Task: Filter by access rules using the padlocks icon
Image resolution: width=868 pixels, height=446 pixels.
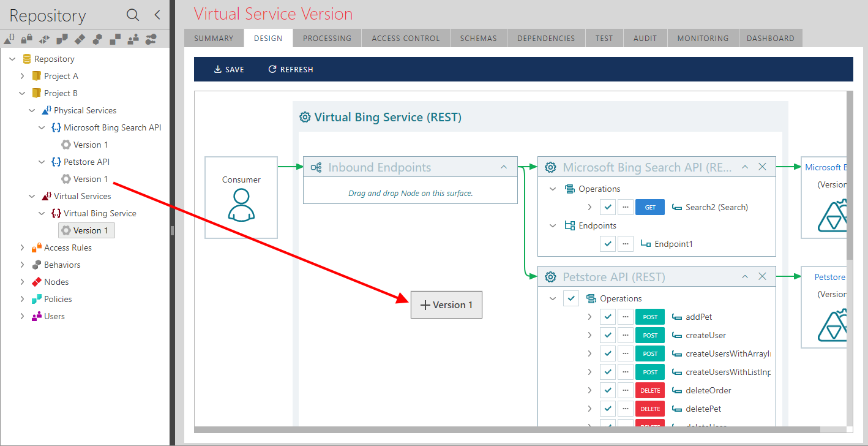Action: pos(26,39)
